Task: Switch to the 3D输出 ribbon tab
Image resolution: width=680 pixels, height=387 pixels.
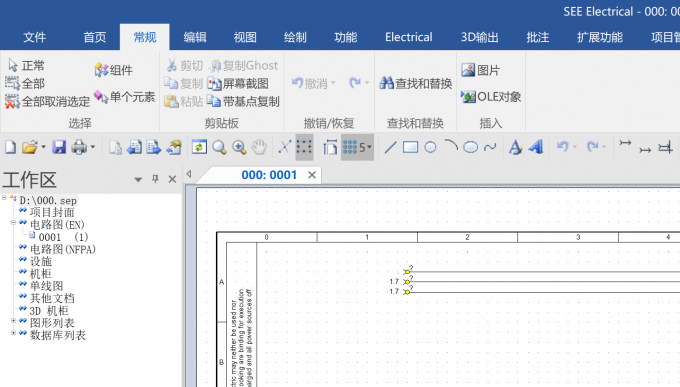Action: coord(479,37)
